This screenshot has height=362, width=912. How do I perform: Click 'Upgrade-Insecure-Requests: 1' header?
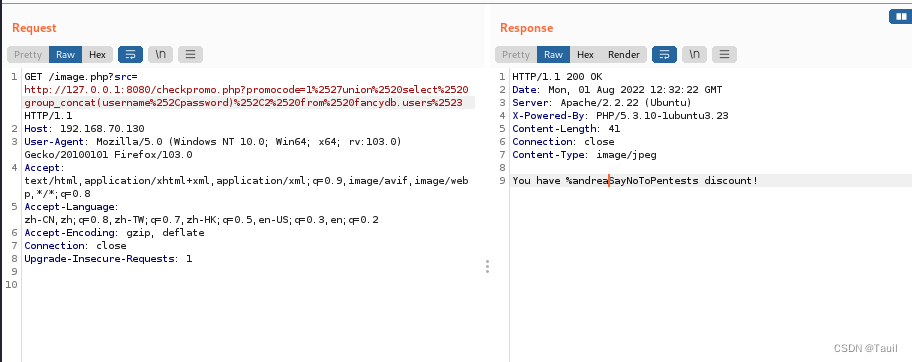coord(108,258)
